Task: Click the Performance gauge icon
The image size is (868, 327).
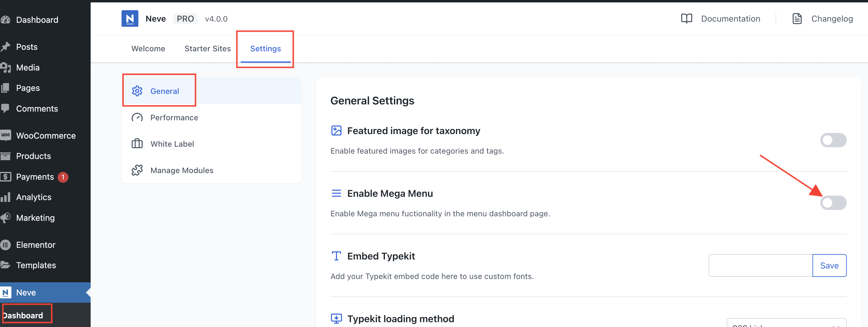Action: click(137, 118)
